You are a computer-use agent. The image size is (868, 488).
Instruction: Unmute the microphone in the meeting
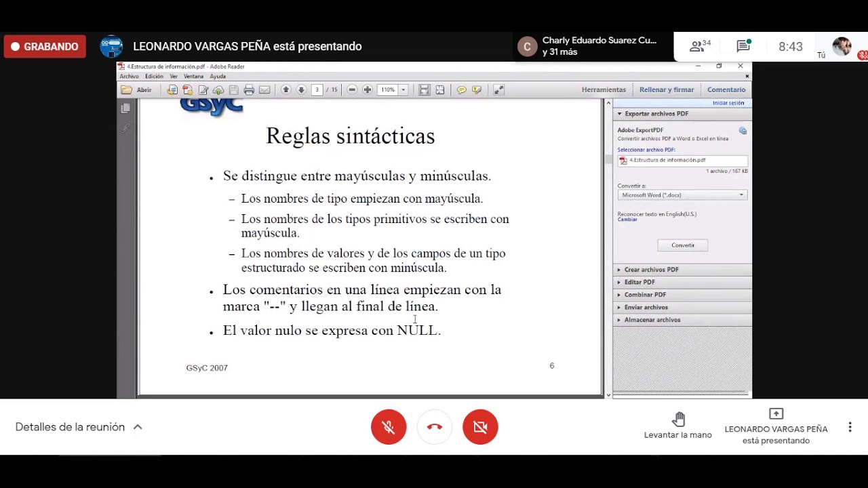[x=389, y=427]
